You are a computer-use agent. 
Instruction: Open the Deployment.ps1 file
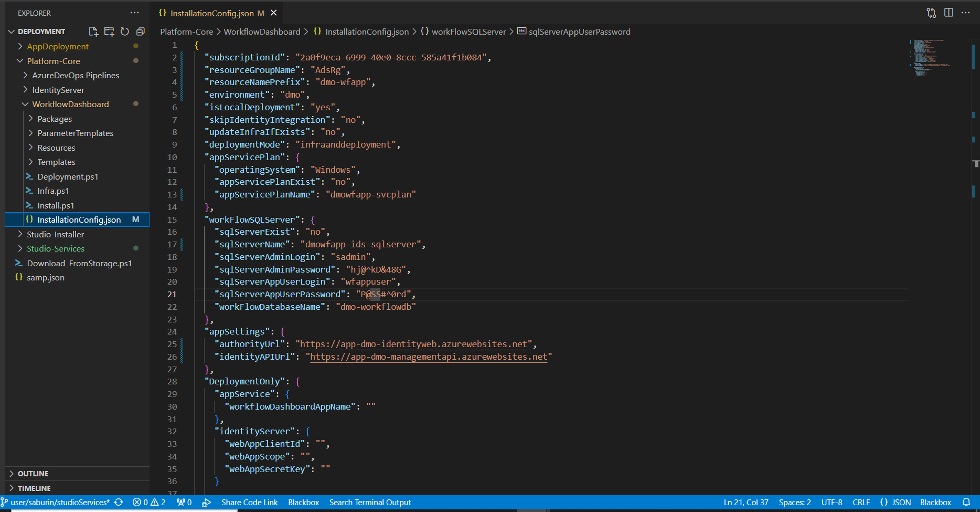[68, 177]
